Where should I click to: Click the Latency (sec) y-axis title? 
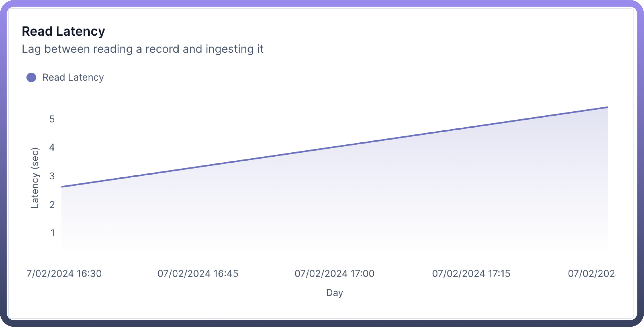coord(35,178)
